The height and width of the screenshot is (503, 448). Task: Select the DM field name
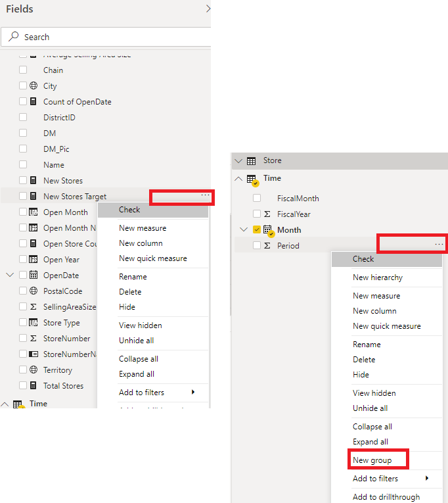click(x=50, y=133)
